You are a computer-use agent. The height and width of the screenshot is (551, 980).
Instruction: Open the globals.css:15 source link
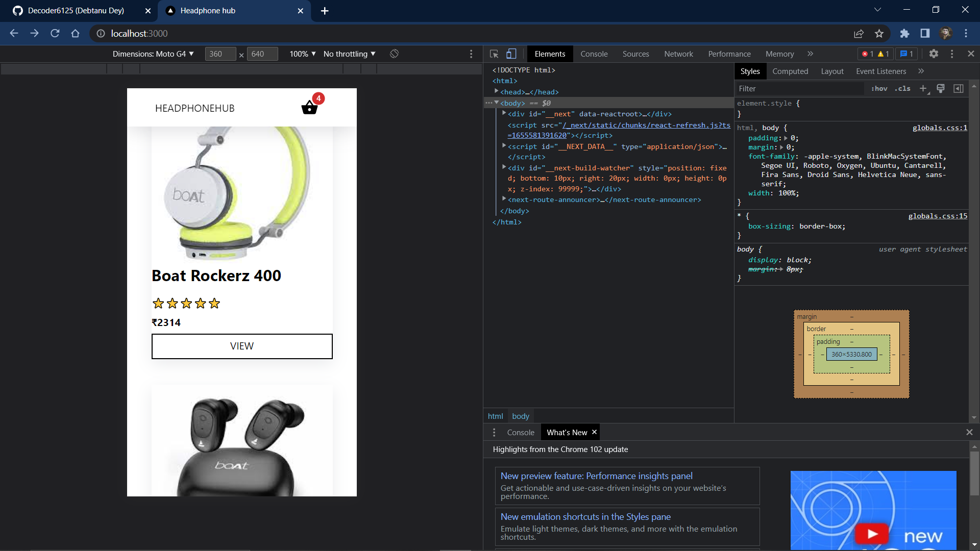coord(937,216)
